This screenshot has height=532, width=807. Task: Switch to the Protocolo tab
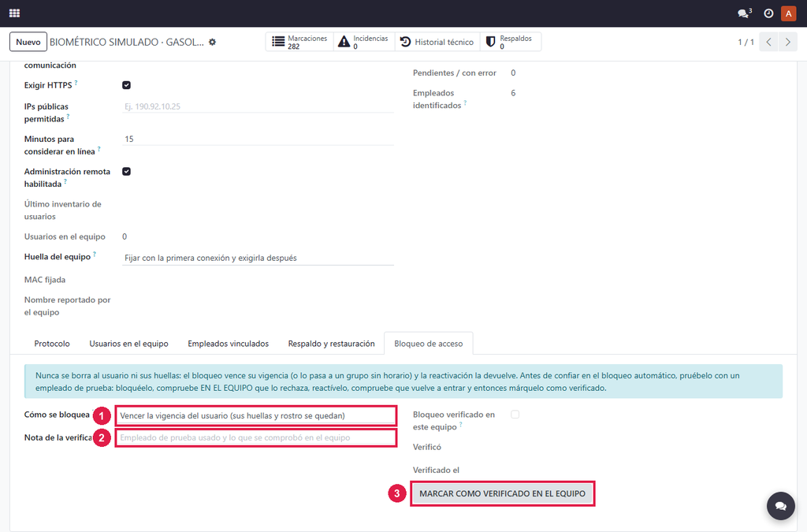52,344
